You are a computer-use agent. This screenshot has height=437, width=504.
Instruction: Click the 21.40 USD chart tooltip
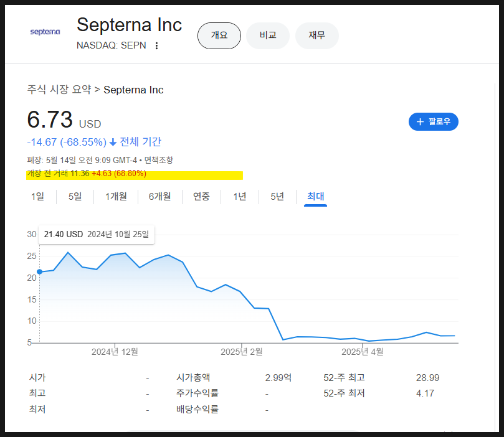click(x=97, y=235)
